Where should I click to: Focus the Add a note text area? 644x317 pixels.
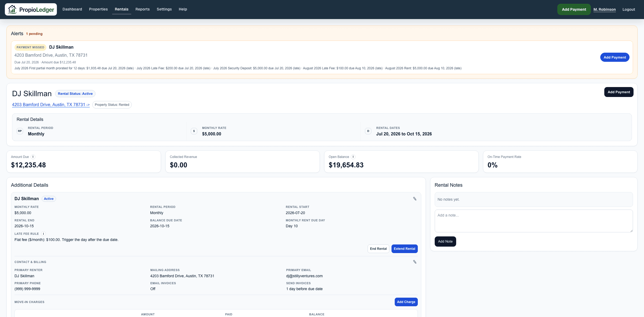pyautogui.click(x=533, y=221)
